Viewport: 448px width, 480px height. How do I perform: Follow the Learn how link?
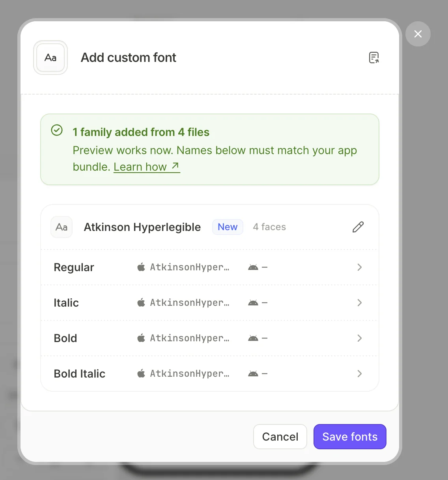point(147,167)
